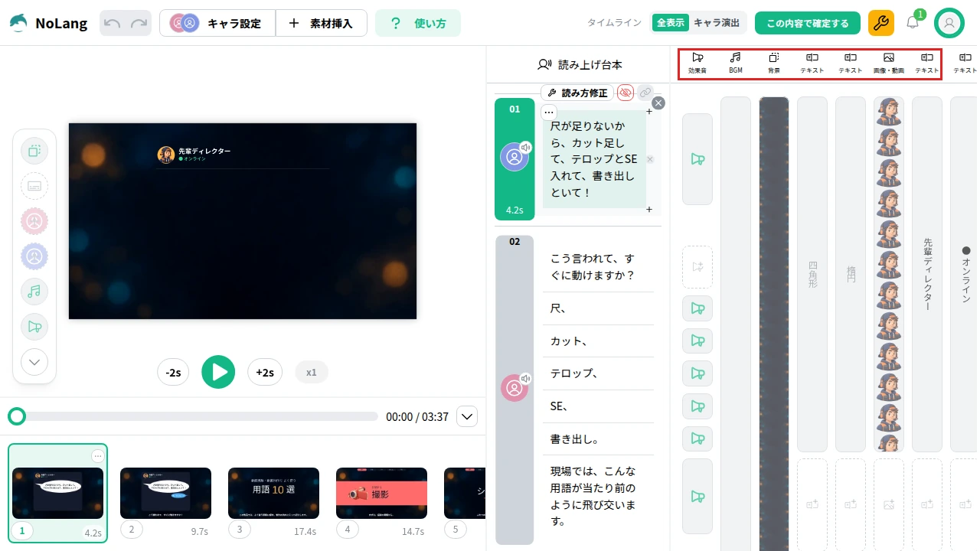Click the sound effect cell for scene 01
This screenshot has height=551, width=980.
[697, 159]
